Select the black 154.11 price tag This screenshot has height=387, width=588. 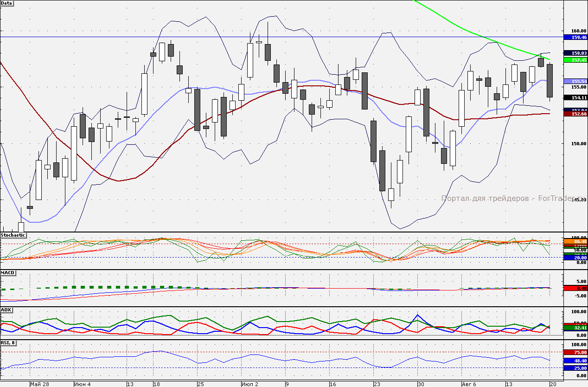(575, 97)
